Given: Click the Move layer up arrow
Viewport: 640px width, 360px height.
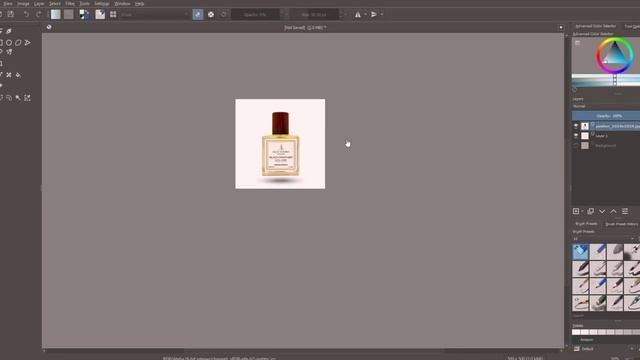Looking at the screenshot, I should 613,211.
